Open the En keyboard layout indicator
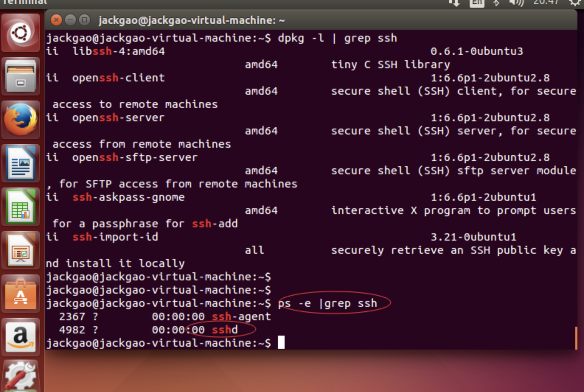This screenshot has width=584, height=392. [x=476, y=3]
